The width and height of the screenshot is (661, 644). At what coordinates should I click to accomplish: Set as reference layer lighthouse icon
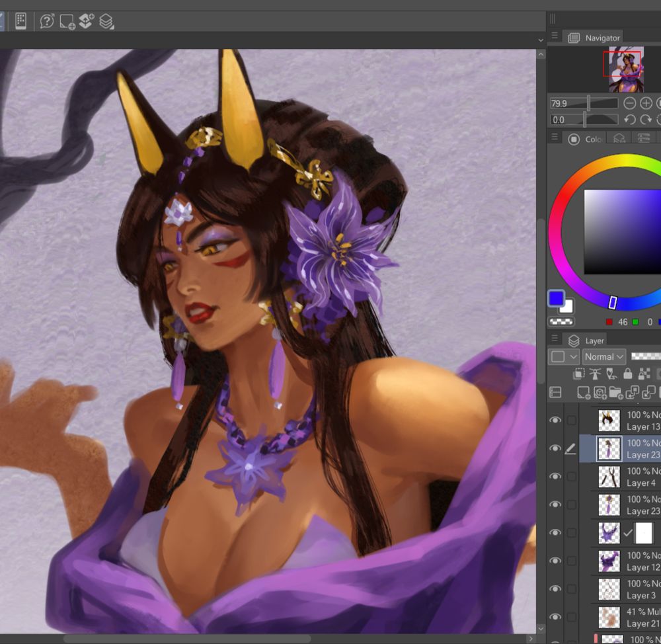pyautogui.click(x=595, y=374)
